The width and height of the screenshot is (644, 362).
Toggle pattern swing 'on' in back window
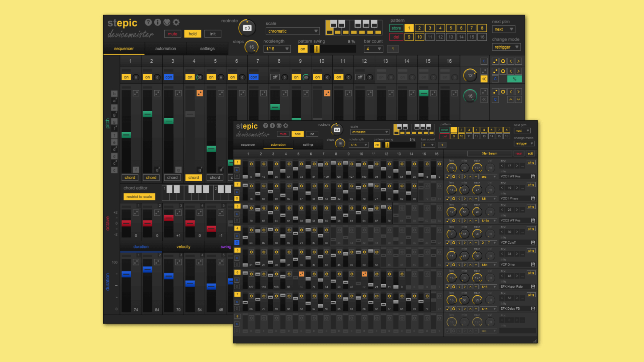303,49
